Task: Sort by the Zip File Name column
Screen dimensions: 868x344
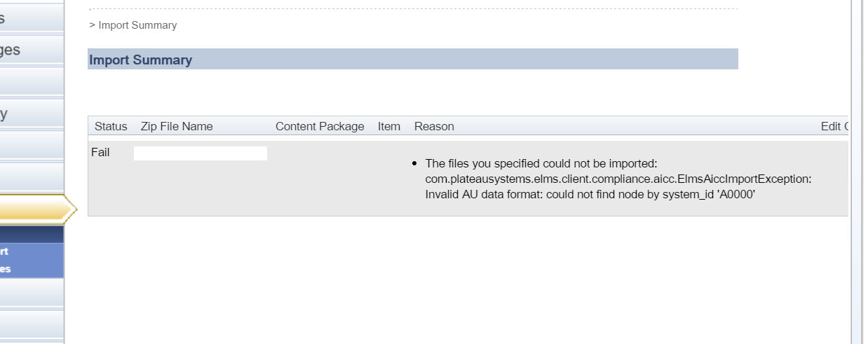Action: [x=177, y=127]
